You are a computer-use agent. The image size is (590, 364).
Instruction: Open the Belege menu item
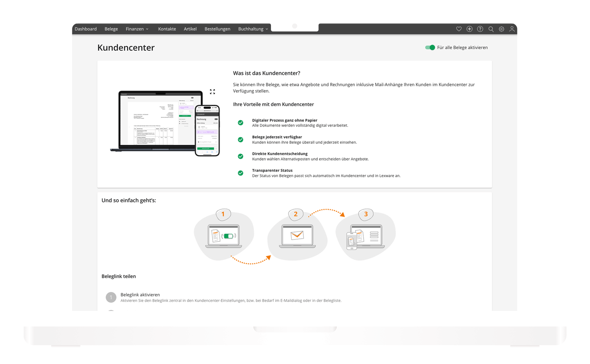(x=111, y=29)
